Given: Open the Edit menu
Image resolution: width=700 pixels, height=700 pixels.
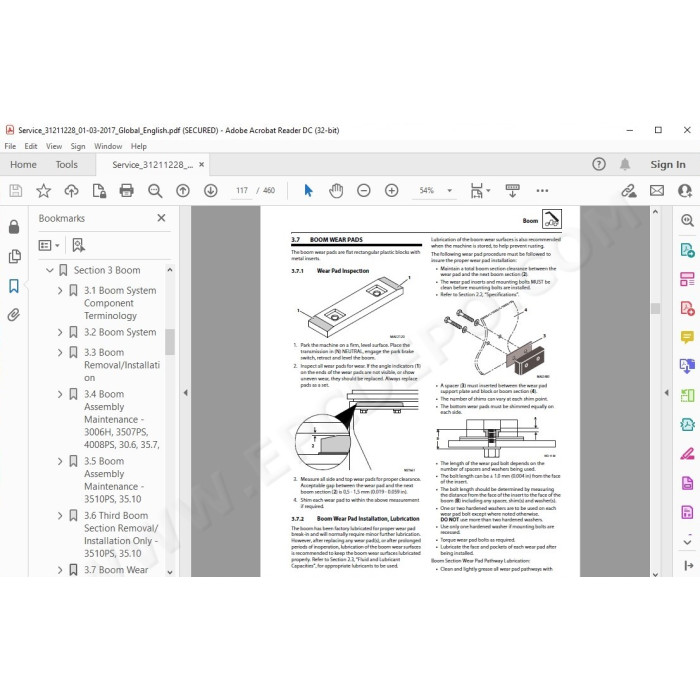Looking at the screenshot, I should (31, 146).
